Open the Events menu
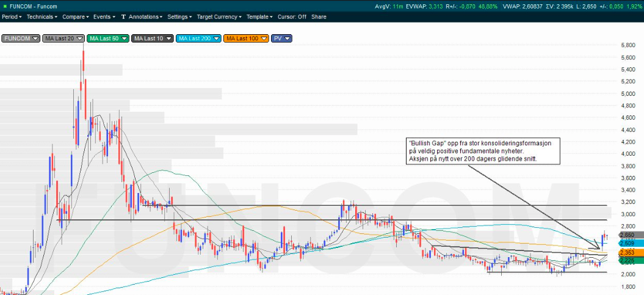The image size is (644, 295). point(104,17)
